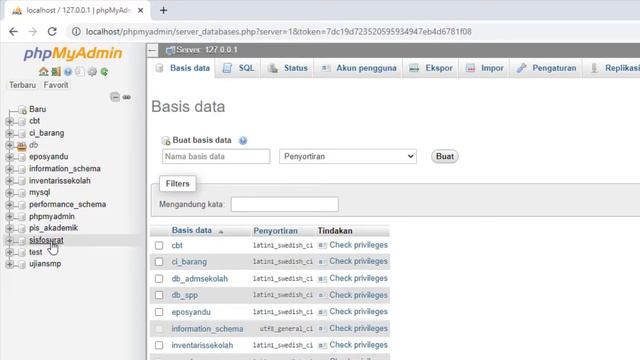Tick the checkbox for db_admsekolah database

point(159,279)
